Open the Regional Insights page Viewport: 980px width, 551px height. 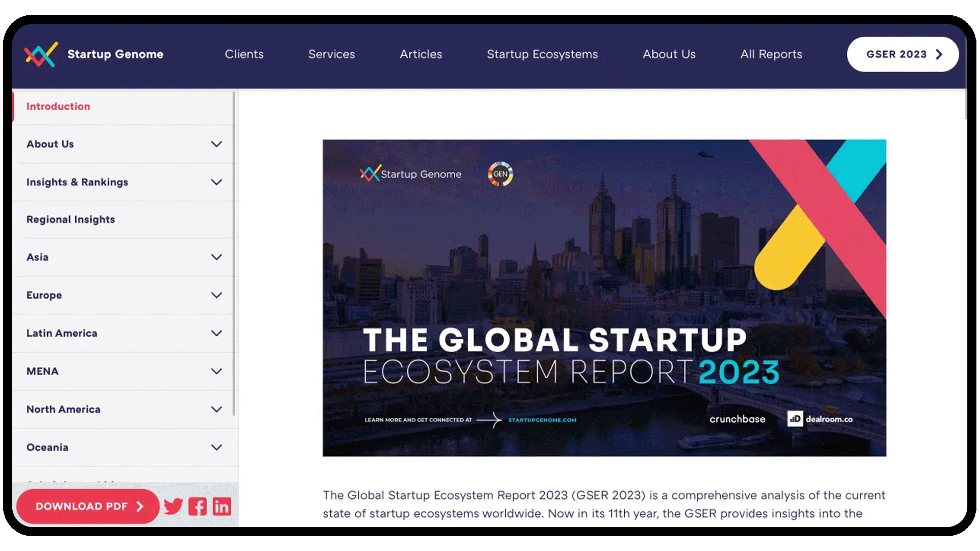70,219
